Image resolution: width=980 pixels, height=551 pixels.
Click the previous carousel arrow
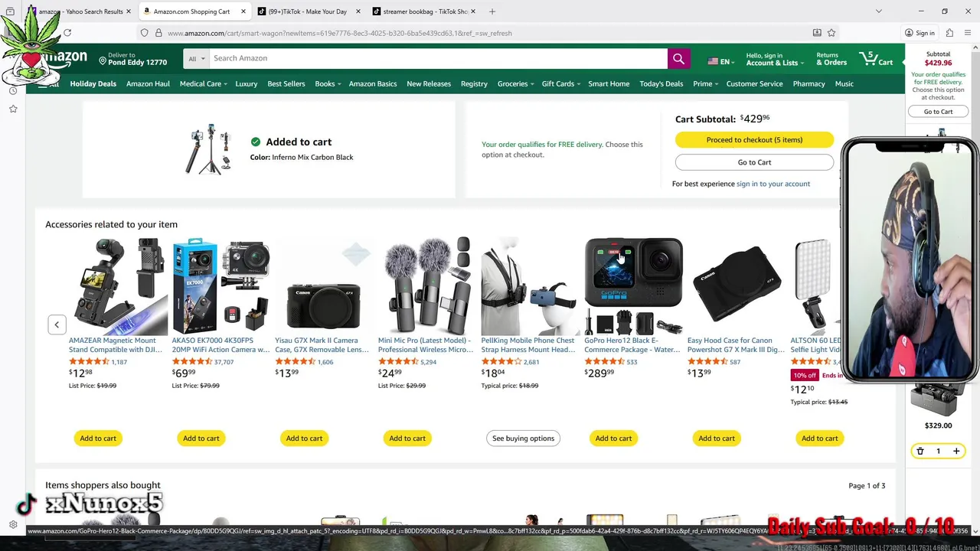point(57,324)
